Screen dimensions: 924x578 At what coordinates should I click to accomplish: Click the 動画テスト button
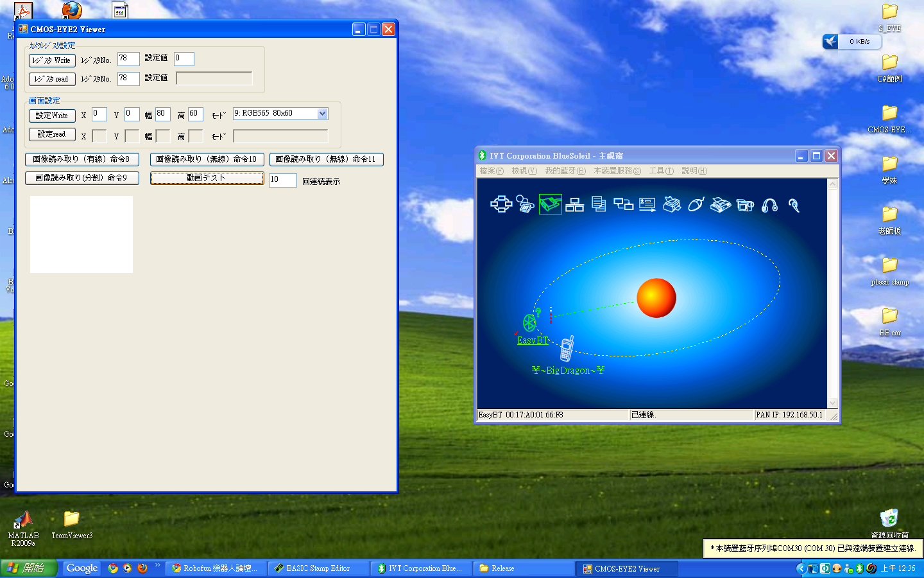207,178
